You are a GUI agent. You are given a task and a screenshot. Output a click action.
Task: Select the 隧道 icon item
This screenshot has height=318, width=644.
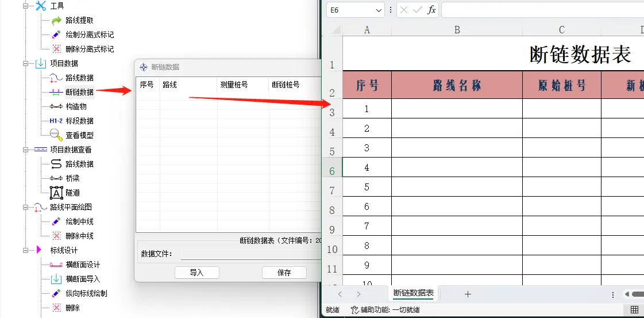coord(56,193)
